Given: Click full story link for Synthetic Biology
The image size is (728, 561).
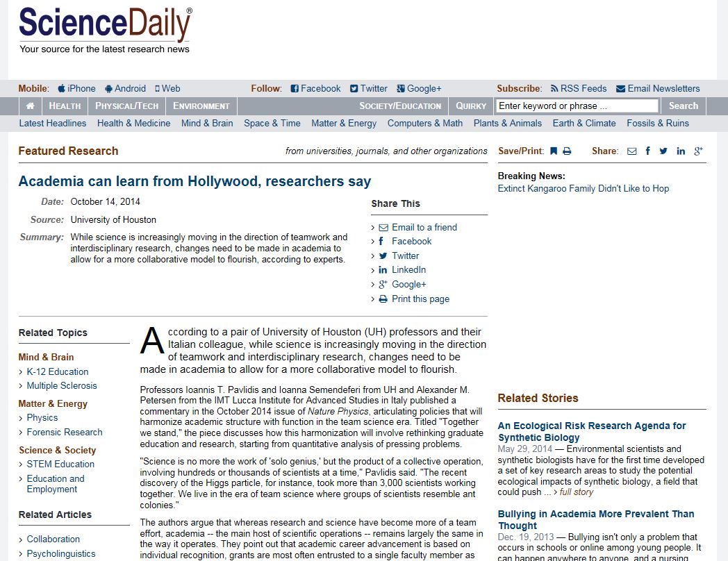Looking at the screenshot, I should tap(576, 492).
